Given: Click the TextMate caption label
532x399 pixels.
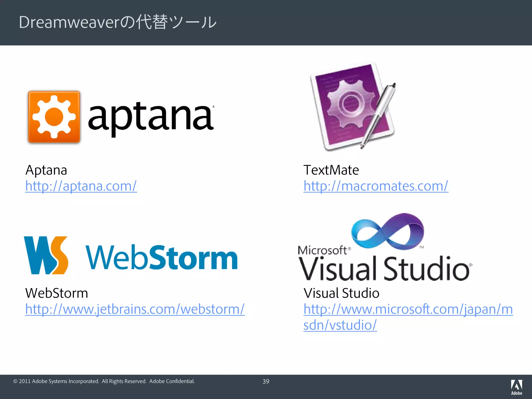Looking at the screenshot, I should point(331,170).
